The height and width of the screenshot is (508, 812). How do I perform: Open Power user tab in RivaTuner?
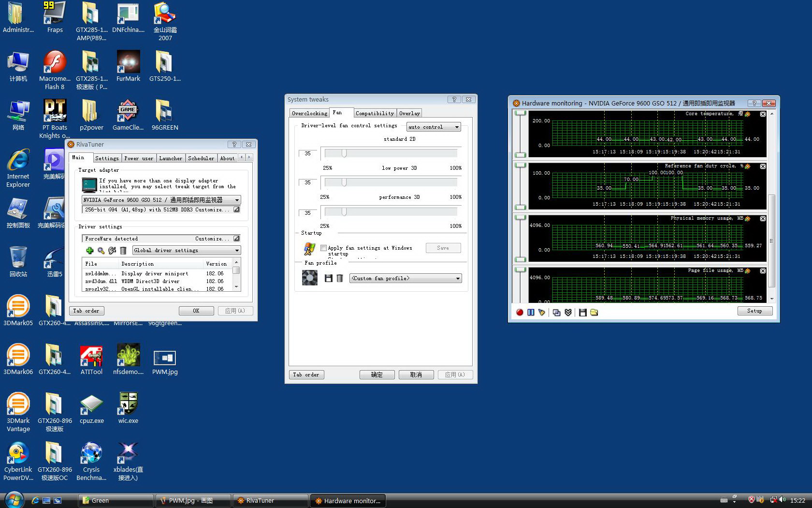[138, 158]
